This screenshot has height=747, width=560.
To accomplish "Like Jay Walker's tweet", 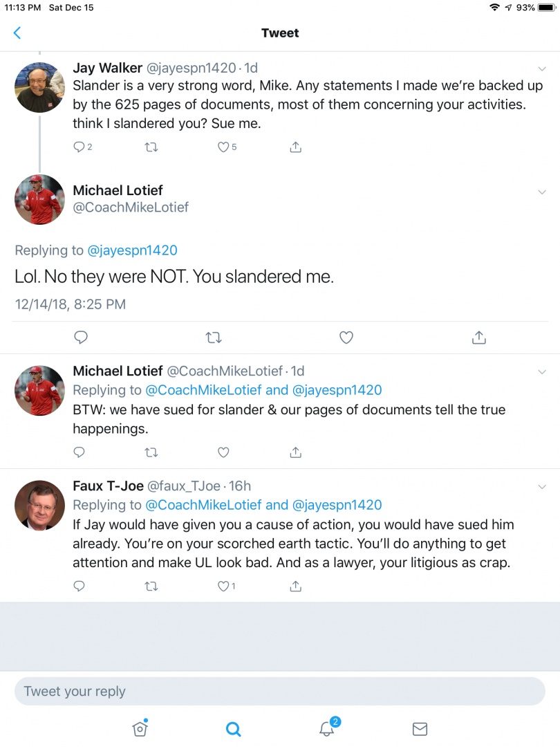I will coord(223,147).
